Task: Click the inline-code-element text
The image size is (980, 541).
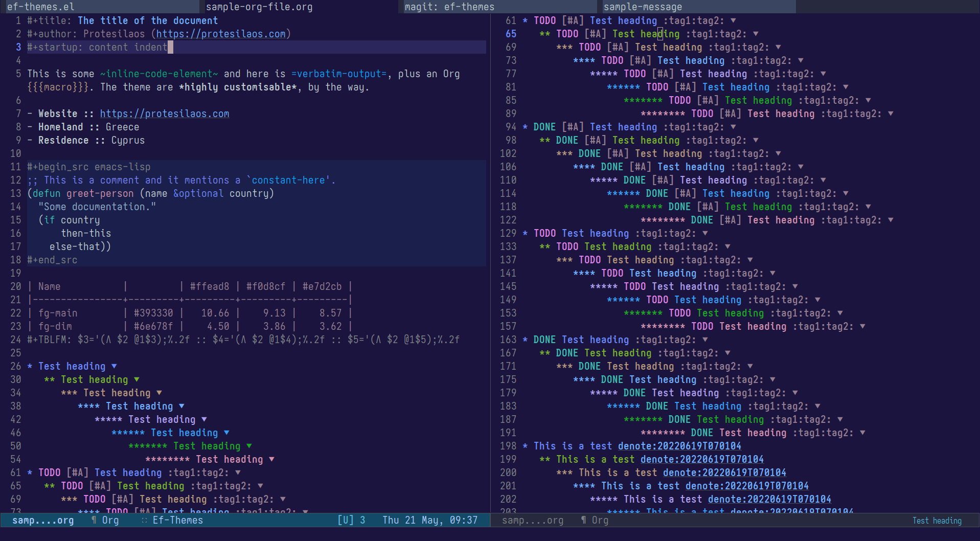Action: [x=159, y=74]
